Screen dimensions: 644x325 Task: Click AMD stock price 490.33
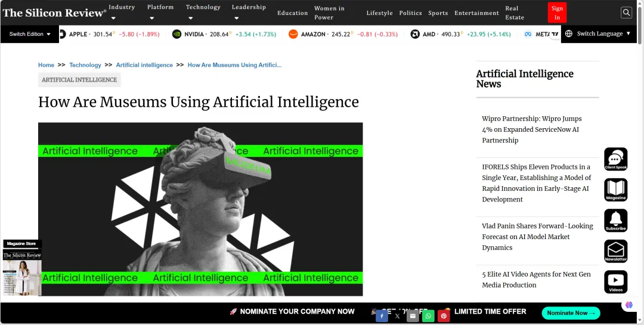[x=451, y=34]
